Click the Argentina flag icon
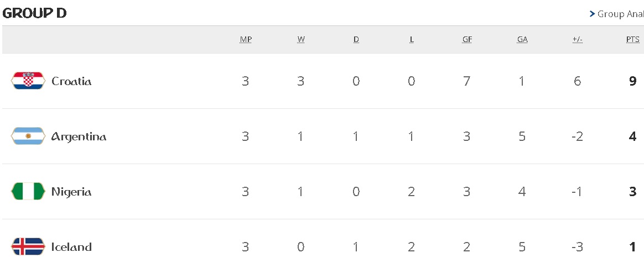 (28, 136)
